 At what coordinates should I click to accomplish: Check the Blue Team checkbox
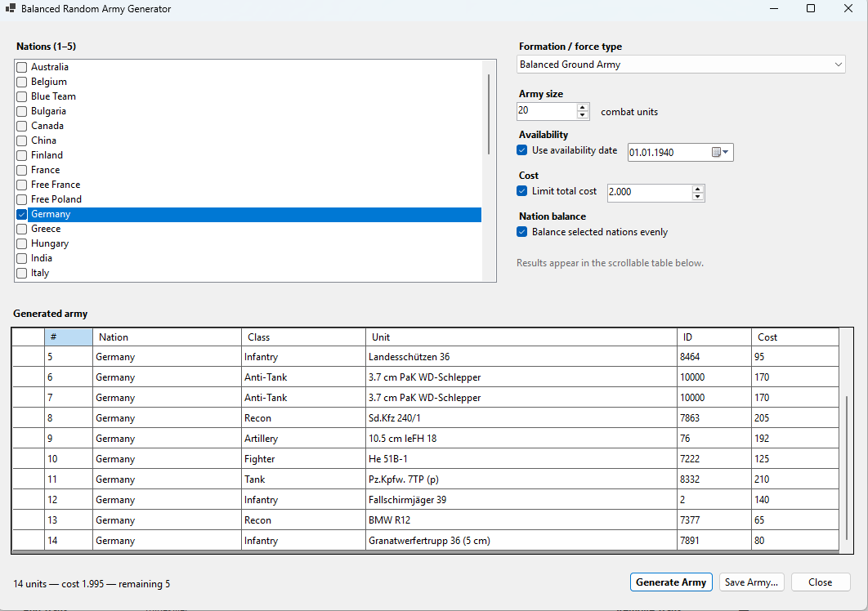tap(21, 96)
